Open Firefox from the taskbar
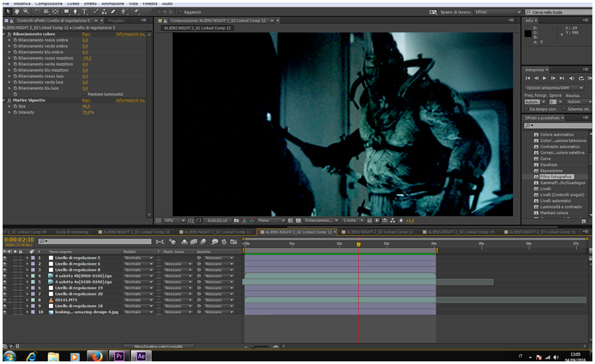 pos(97,356)
